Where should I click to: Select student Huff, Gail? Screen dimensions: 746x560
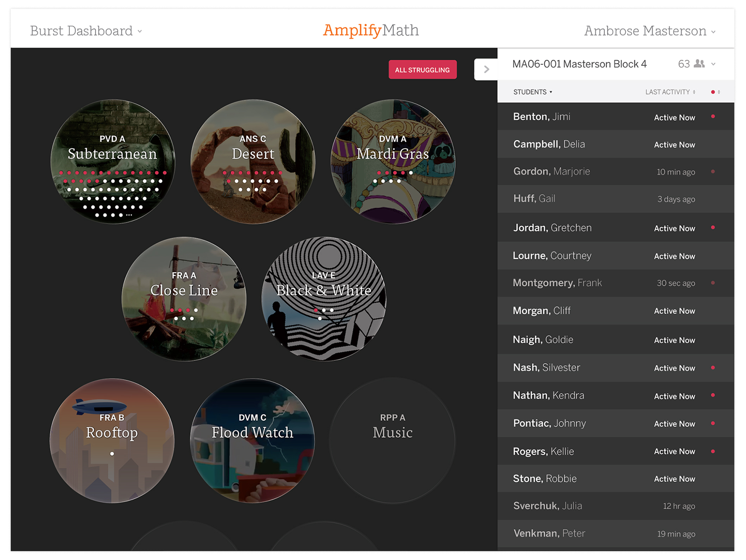point(616,199)
